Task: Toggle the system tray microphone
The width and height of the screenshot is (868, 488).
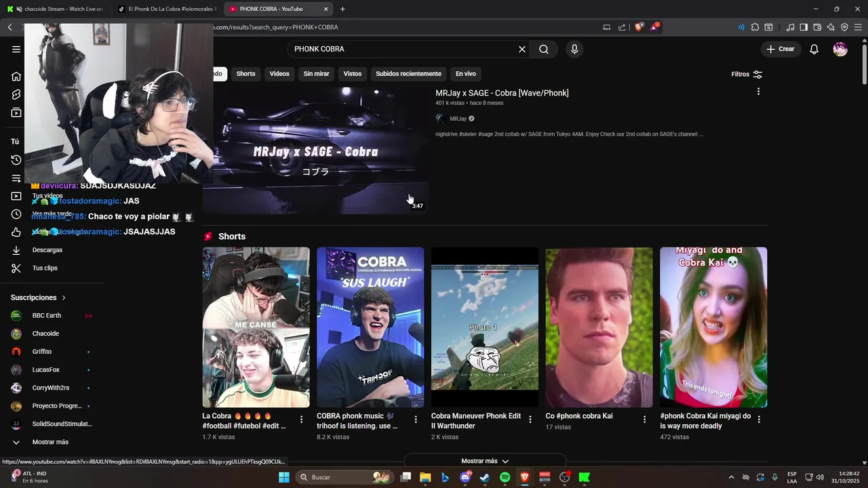Action: point(774,477)
